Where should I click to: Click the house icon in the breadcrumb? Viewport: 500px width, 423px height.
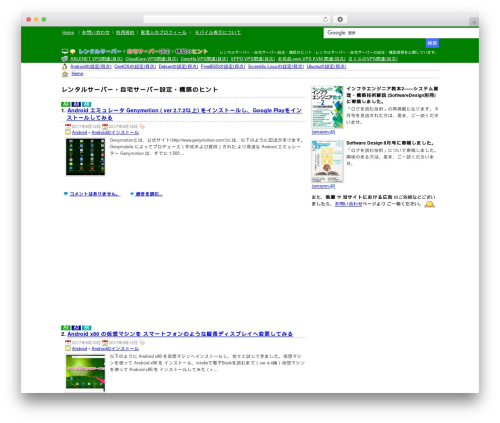[65, 74]
